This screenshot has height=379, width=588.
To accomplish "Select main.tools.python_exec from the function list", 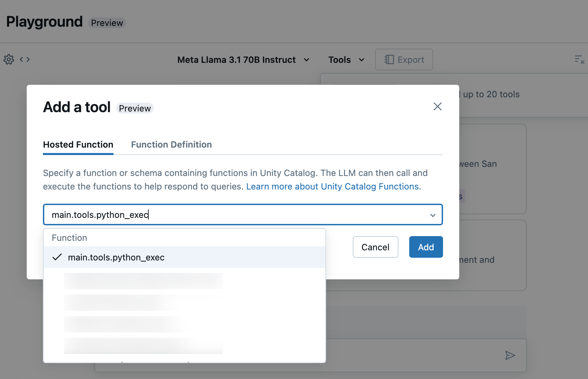I will tap(116, 257).
